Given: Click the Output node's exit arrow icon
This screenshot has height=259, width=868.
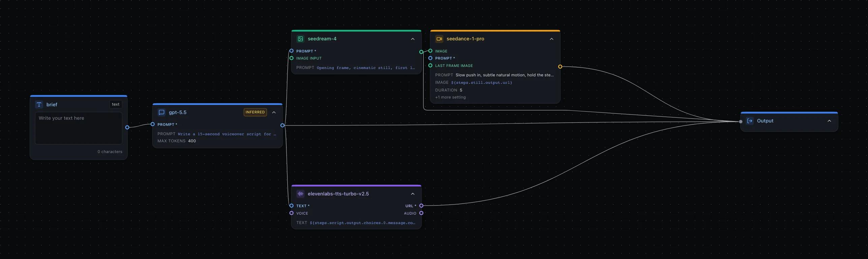Looking at the screenshot, I should [x=750, y=121].
